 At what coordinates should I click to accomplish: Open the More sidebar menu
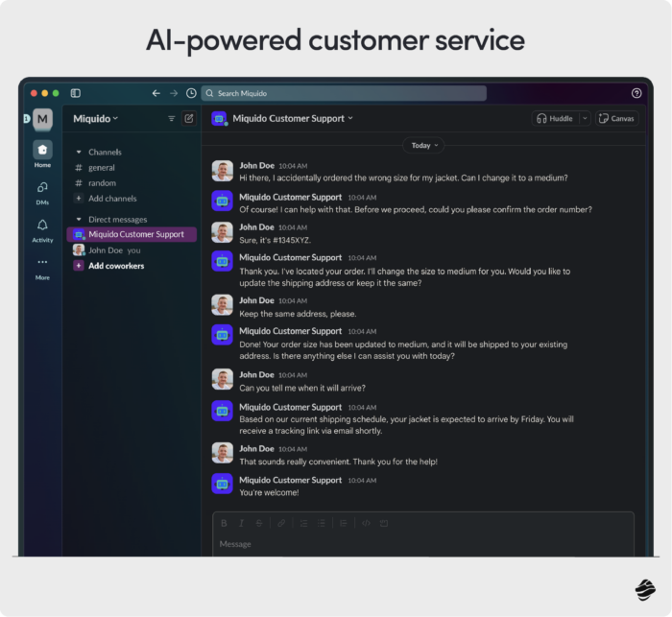42,269
